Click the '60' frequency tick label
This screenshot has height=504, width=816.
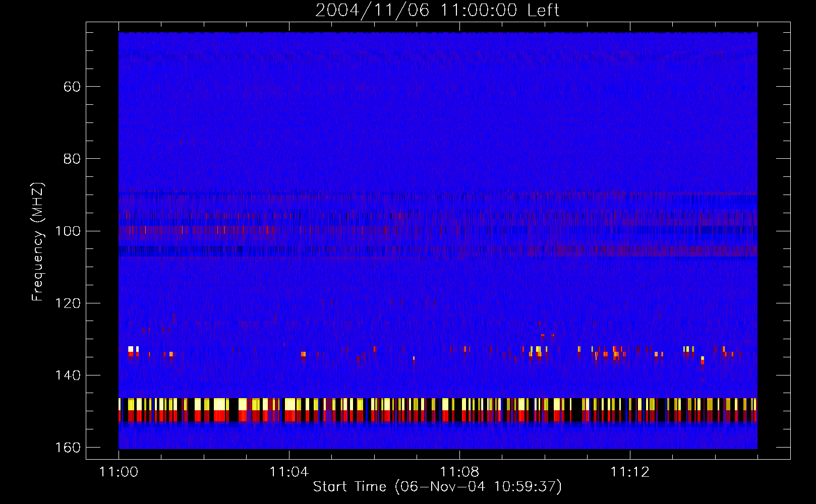[x=72, y=87]
